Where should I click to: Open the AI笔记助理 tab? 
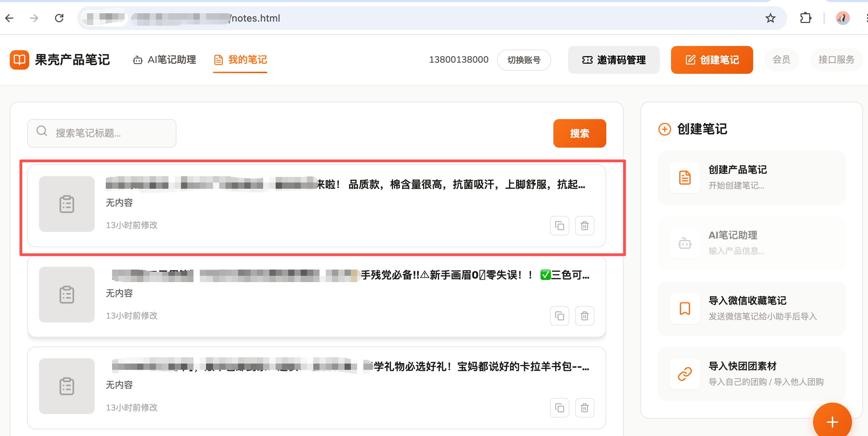point(164,60)
